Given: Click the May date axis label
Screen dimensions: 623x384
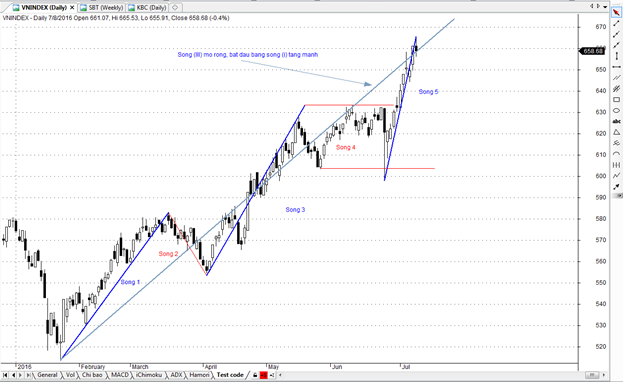Looking at the screenshot, I should [x=273, y=367].
